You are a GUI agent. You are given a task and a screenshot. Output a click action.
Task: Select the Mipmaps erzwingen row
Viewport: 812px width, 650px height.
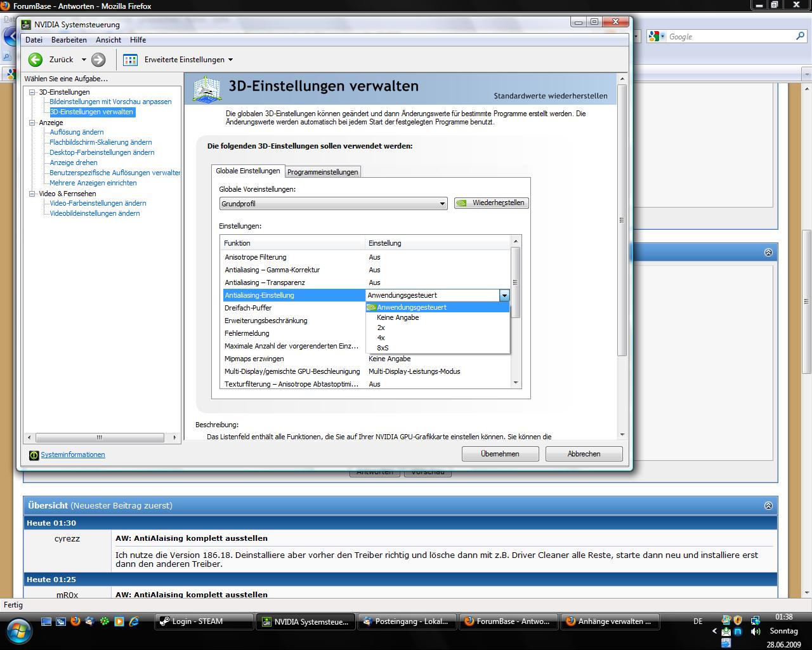366,359
